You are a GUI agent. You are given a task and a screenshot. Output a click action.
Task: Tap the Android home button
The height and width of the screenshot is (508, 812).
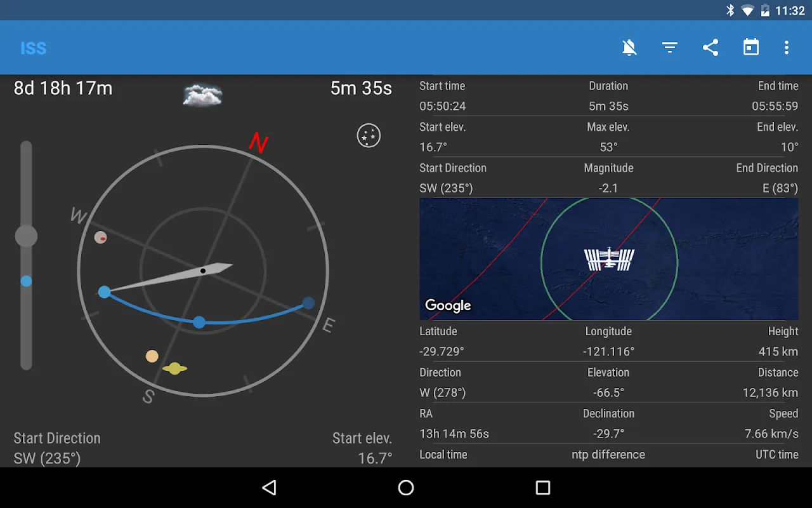tap(406, 488)
